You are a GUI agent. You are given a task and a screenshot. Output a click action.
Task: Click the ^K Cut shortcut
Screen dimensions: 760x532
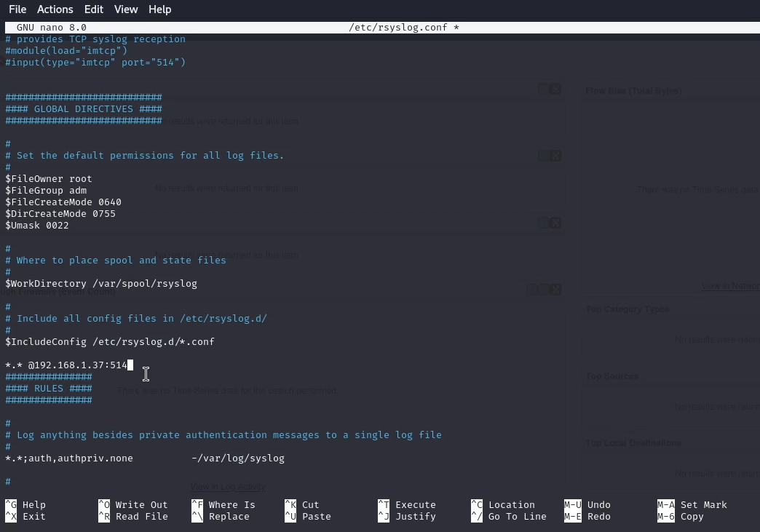pyautogui.click(x=302, y=505)
